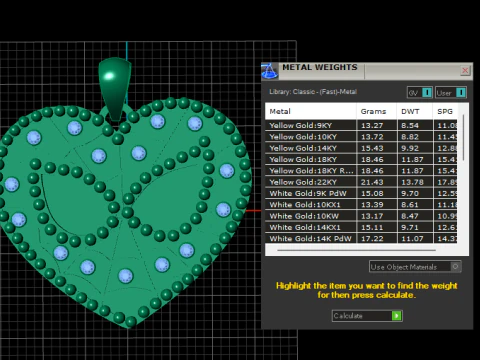Click the vertical scrollbar of metals table
480x360 pixels.
463,138
